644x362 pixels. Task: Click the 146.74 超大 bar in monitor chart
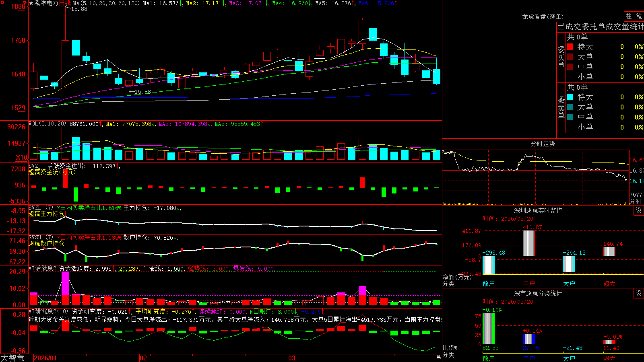click(x=609, y=251)
